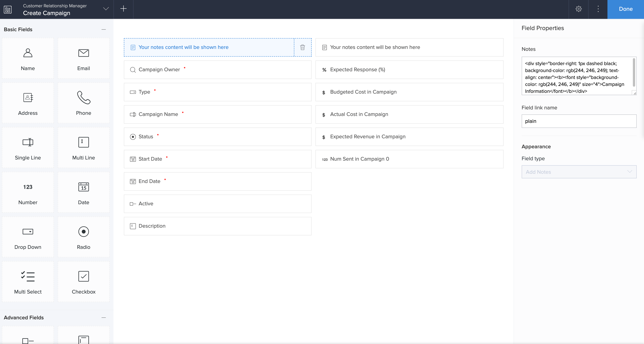
Task: Click the Done button
Action: pyautogui.click(x=626, y=9)
